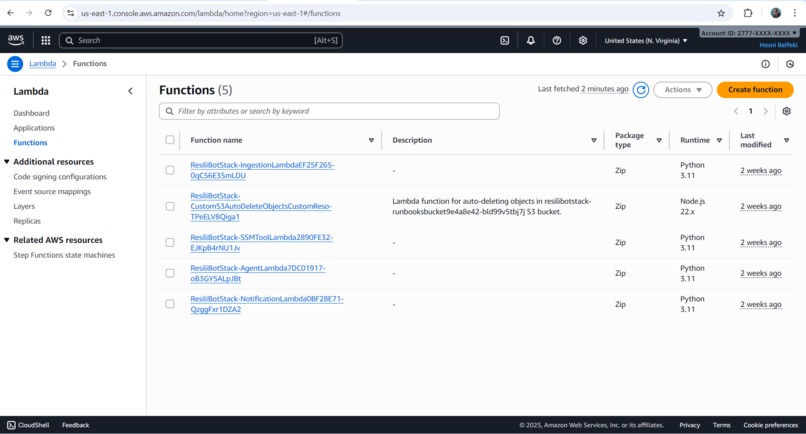
Task: Sort by the Description column arrow
Action: (x=594, y=140)
